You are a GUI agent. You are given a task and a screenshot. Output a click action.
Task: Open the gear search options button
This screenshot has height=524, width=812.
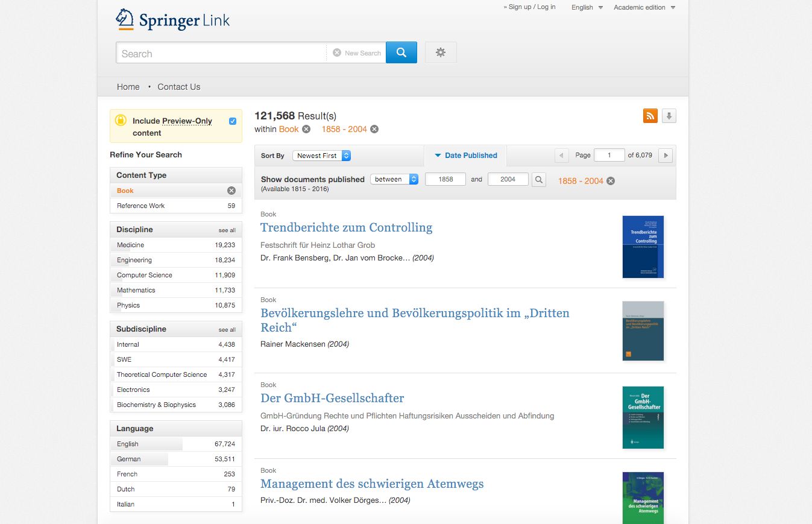(x=441, y=52)
